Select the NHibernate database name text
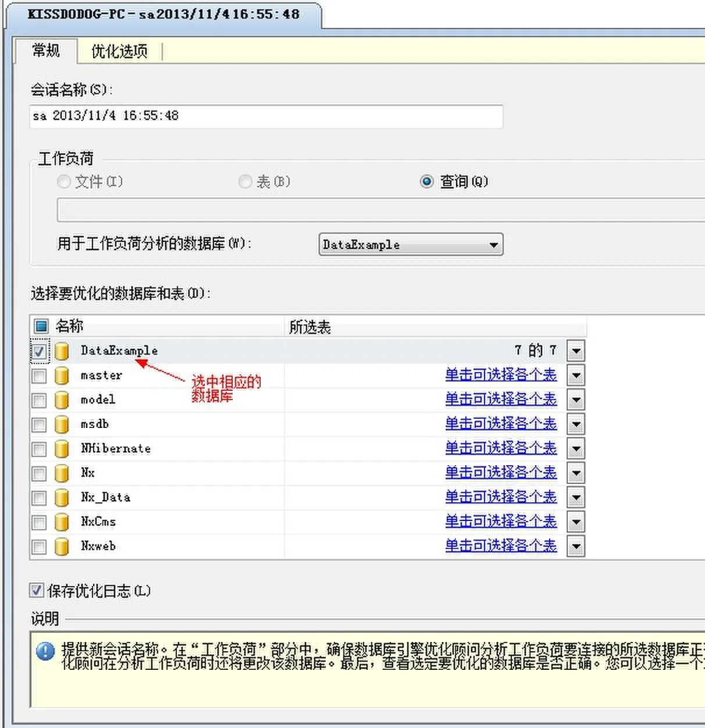 [116, 448]
